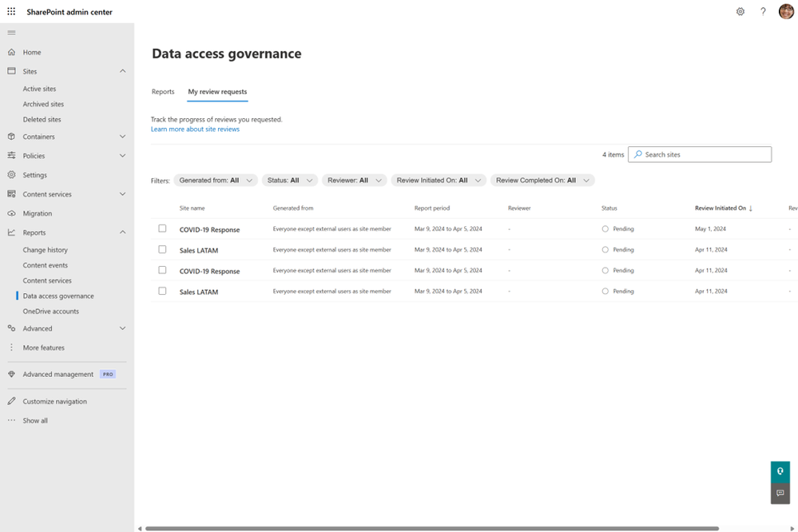
Task: Open Deleted sites in sidebar
Action: [x=42, y=119]
